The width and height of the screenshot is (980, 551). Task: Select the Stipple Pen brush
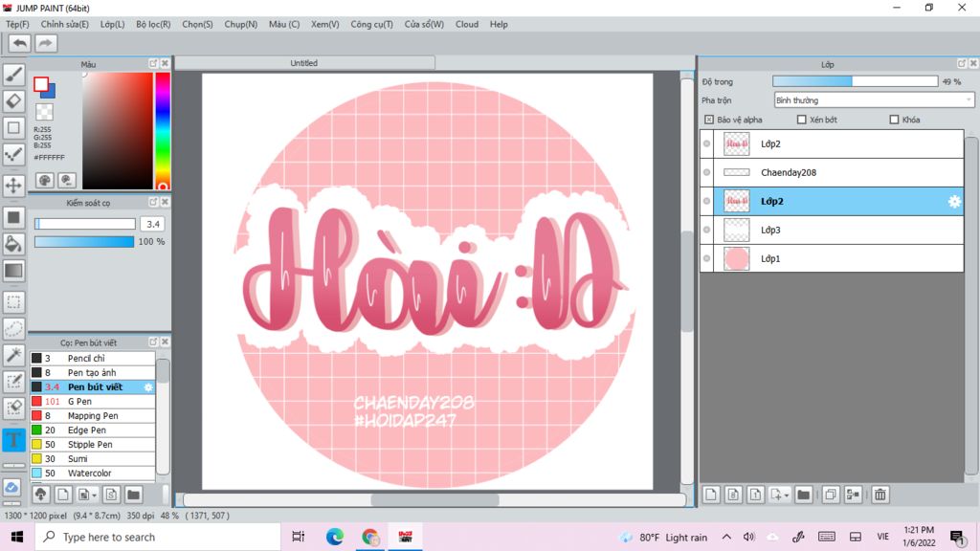(x=93, y=445)
